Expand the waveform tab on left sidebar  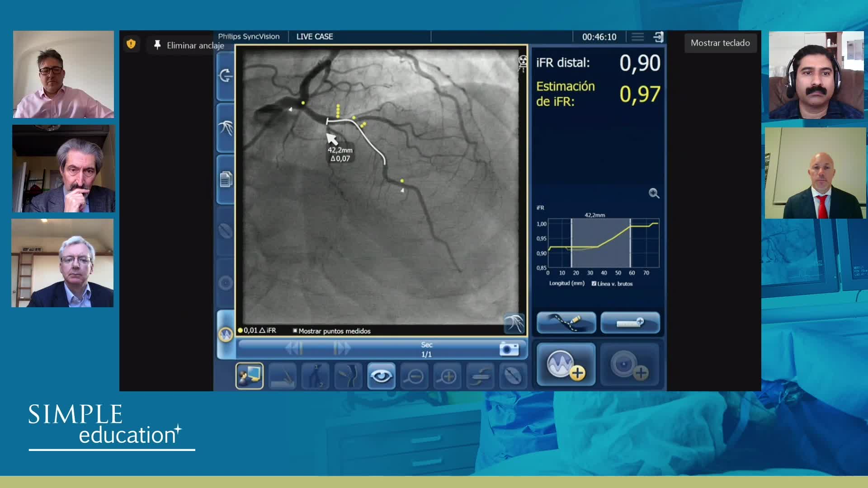(x=226, y=334)
